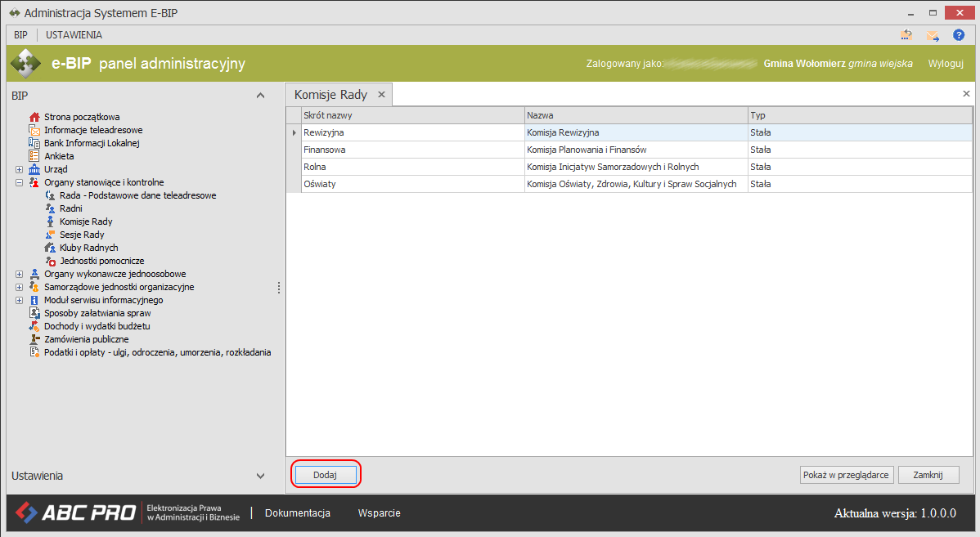This screenshot has height=537, width=980.
Task: Sort by Skrót nazwy column header
Action: (x=413, y=115)
